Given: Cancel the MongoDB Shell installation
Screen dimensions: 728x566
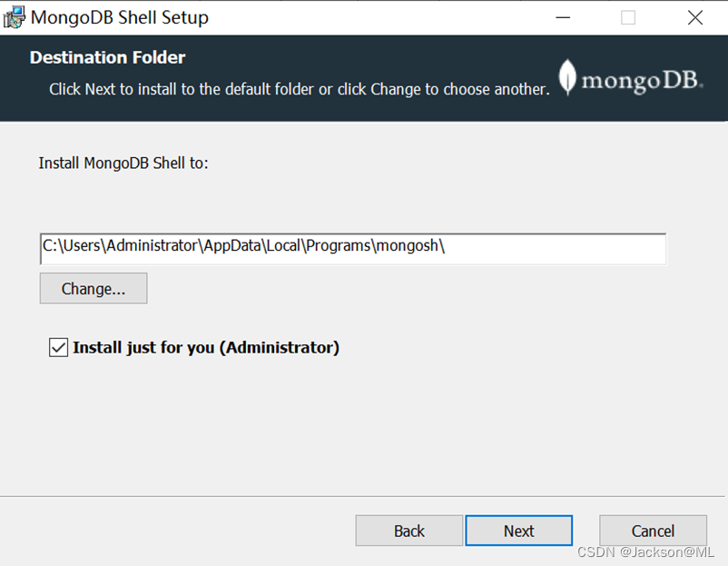Looking at the screenshot, I should tap(653, 531).
